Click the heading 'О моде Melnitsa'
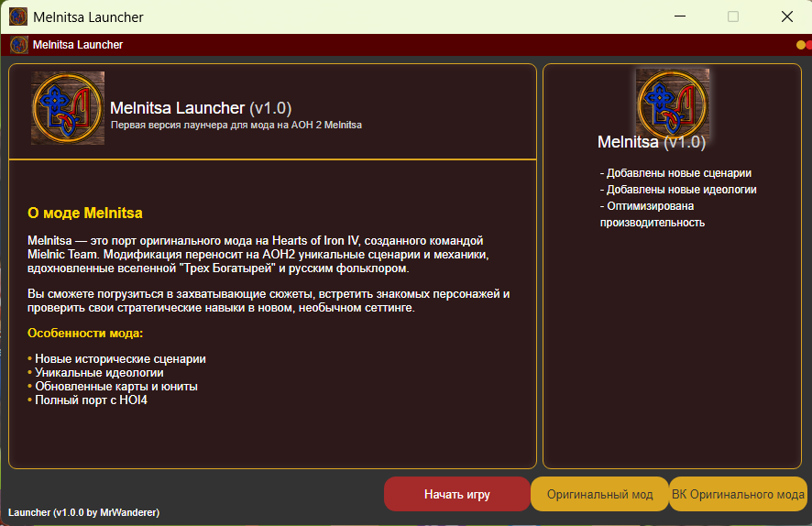 pyautogui.click(x=85, y=213)
